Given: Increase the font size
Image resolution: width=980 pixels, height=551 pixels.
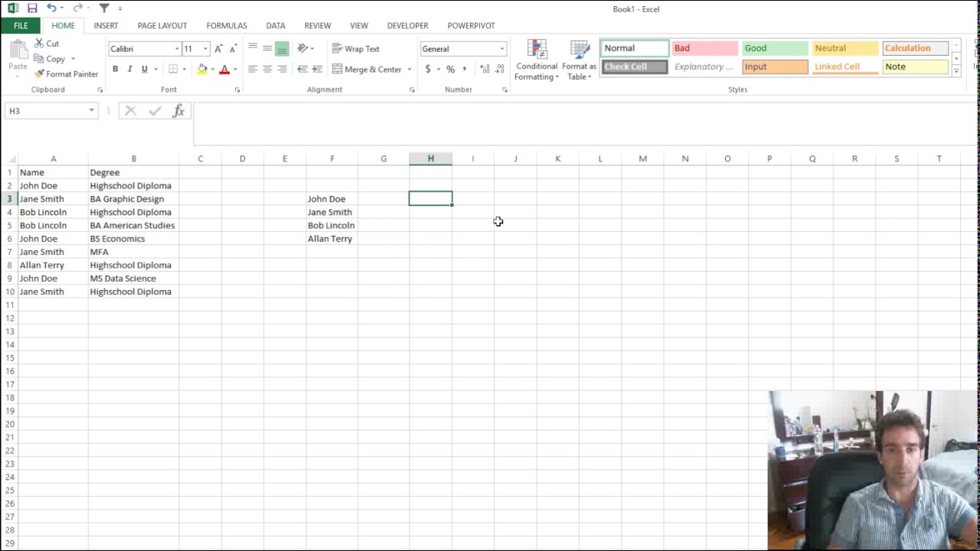Looking at the screenshot, I should click(219, 49).
